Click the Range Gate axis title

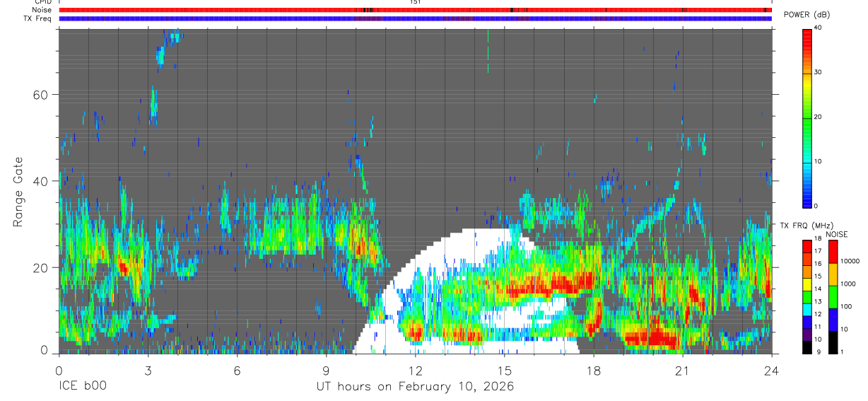tap(19, 192)
